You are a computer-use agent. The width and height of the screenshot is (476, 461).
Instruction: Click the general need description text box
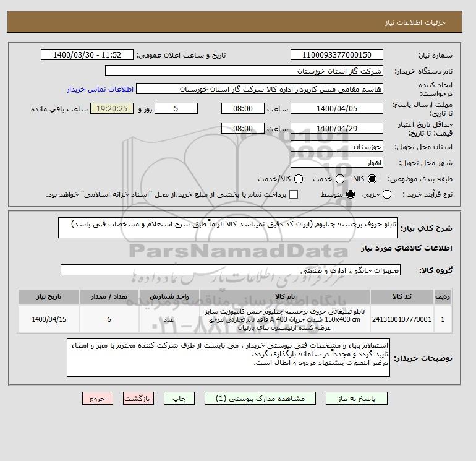(228, 228)
